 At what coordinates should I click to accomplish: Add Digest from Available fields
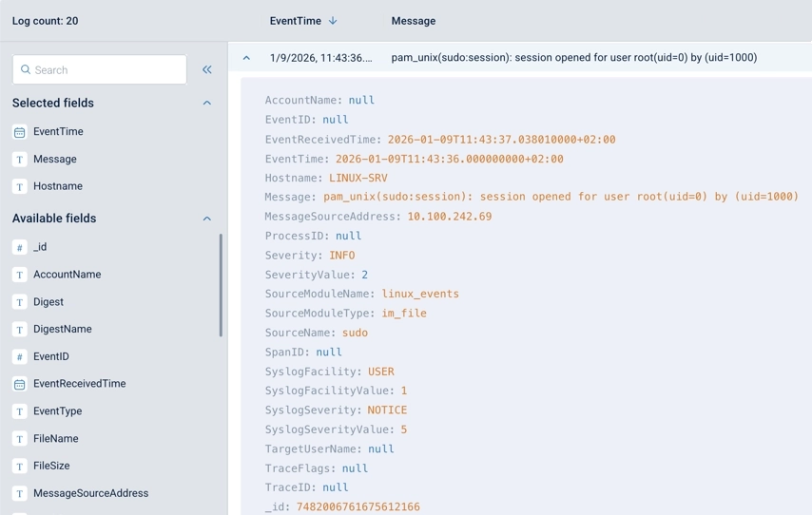48,302
